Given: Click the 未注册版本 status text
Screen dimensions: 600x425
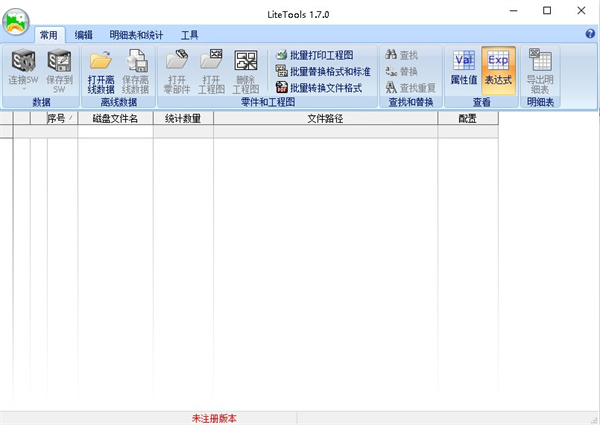Looking at the screenshot, I should [214, 418].
